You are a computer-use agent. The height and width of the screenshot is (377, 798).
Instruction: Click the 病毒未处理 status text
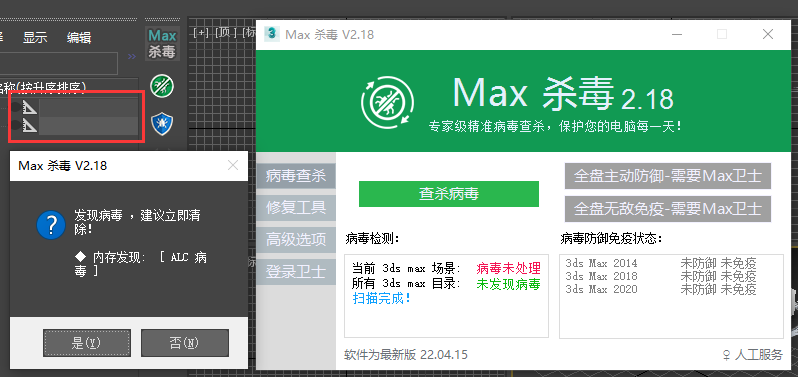click(508, 268)
